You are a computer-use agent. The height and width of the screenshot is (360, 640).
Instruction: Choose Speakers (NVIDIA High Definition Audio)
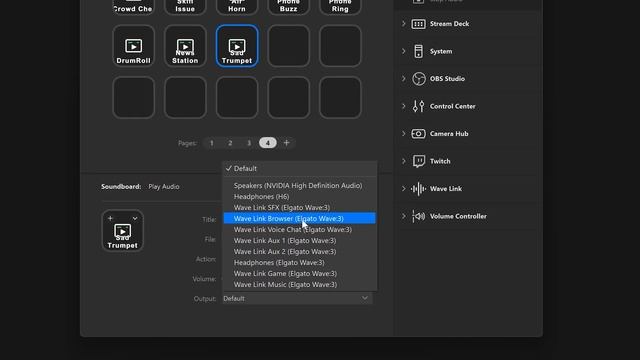(300, 186)
